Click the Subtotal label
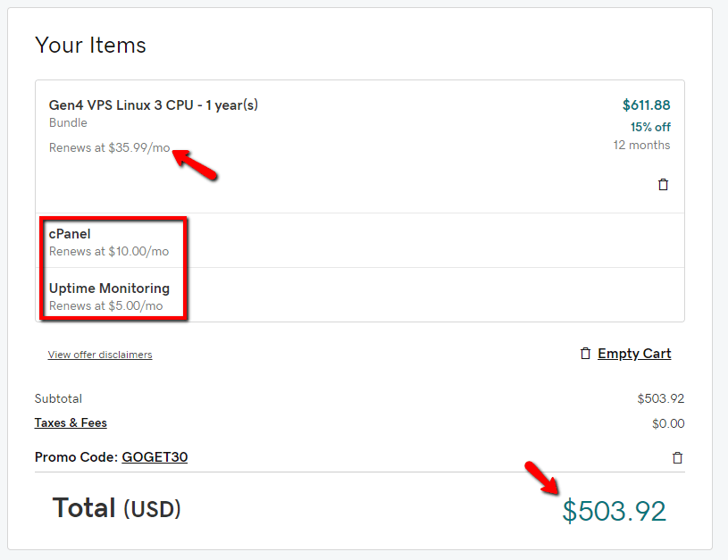 (x=58, y=398)
